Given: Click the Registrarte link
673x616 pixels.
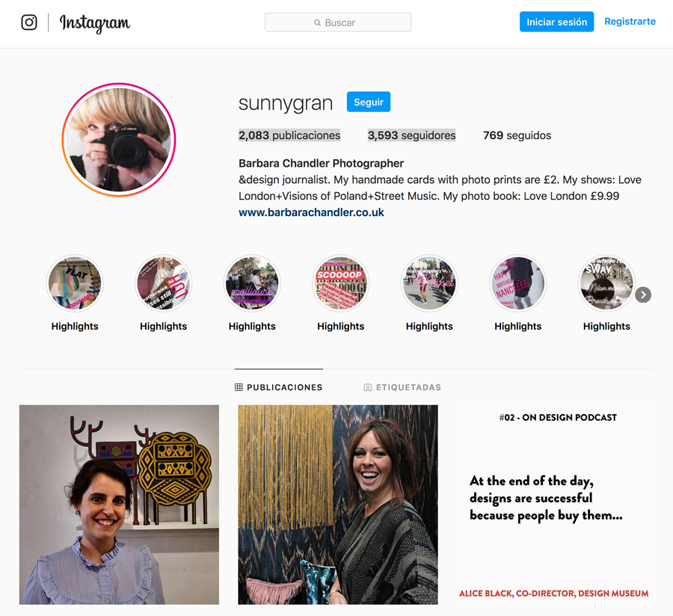Looking at the screenshot, I should point(630,22).
